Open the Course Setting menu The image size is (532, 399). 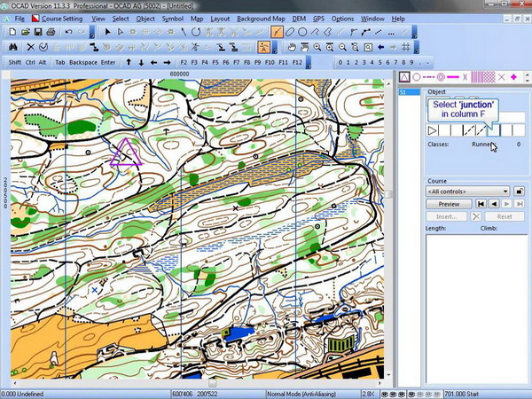pos(57,19)
